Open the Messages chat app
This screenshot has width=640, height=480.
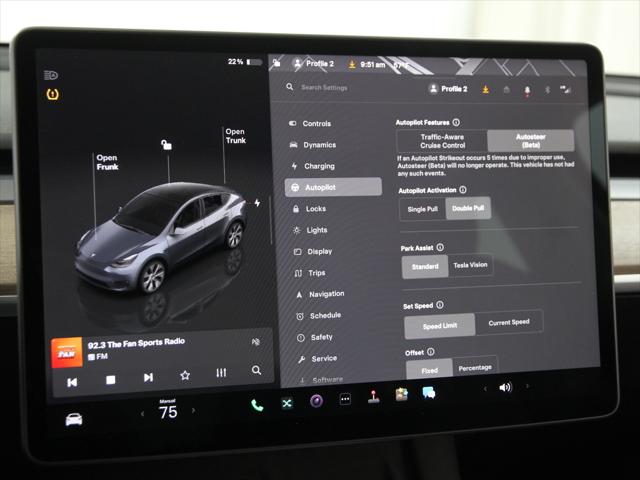coord(429,393)
